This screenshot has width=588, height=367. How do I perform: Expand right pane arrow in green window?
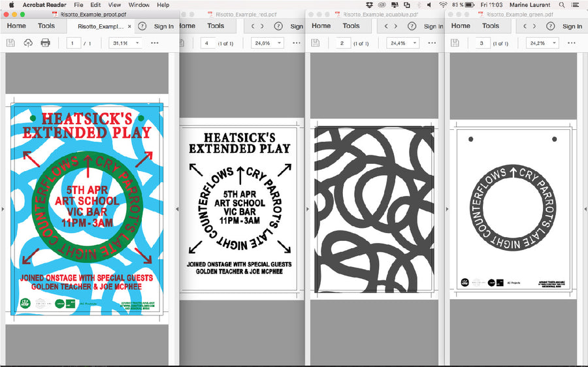pyautogui.click(x=585, y=209)
